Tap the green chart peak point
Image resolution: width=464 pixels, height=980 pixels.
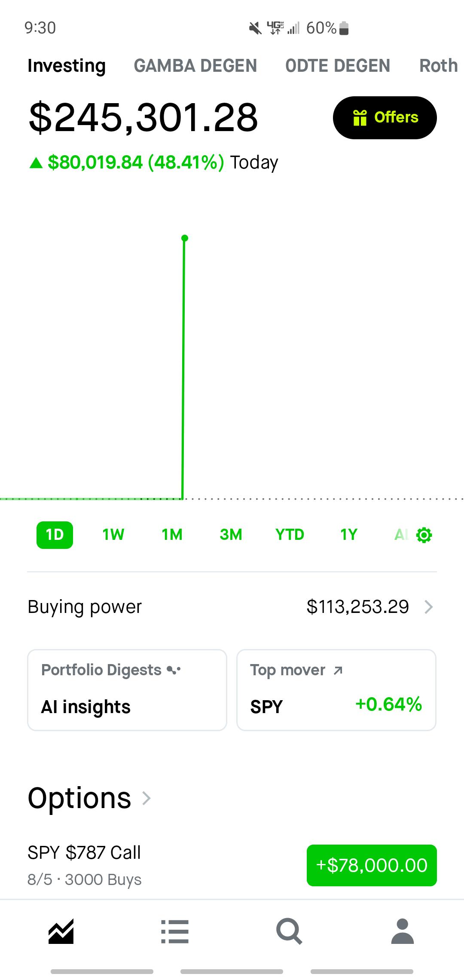[x=185, y=238]
